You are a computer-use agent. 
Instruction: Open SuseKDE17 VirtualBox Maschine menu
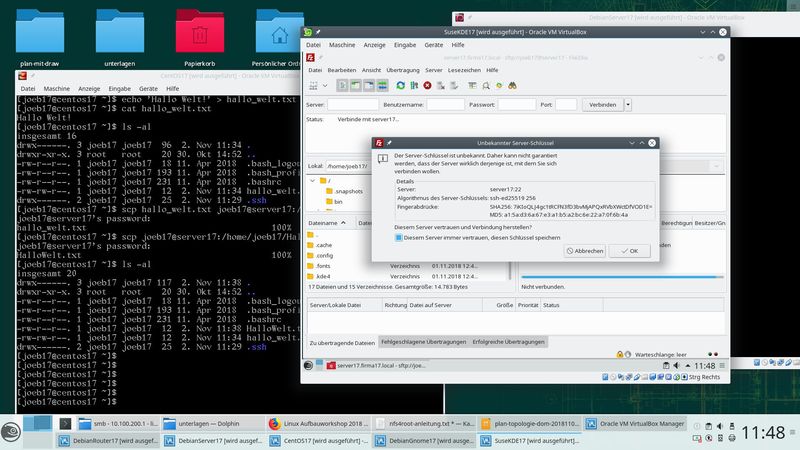[342, 45]
